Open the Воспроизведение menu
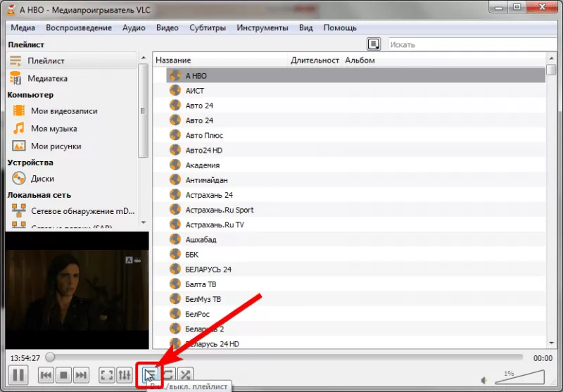The width and height of the screenshot is (563, 392). [79, 27]
